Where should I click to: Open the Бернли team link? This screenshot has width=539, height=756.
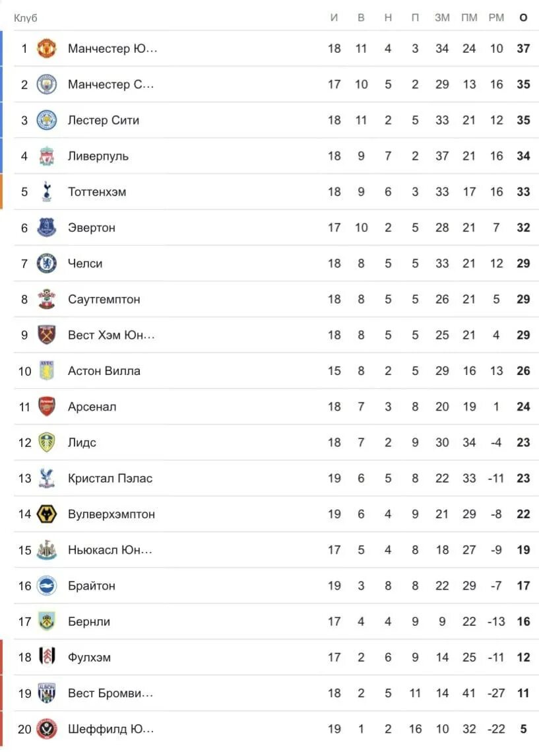89,621
